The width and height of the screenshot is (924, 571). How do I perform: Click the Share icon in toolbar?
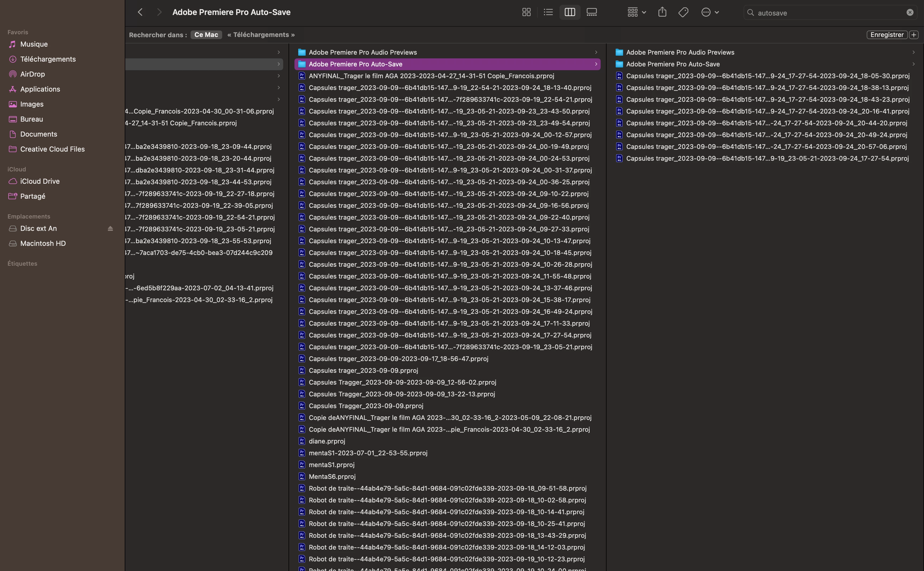tap(662, 13)
